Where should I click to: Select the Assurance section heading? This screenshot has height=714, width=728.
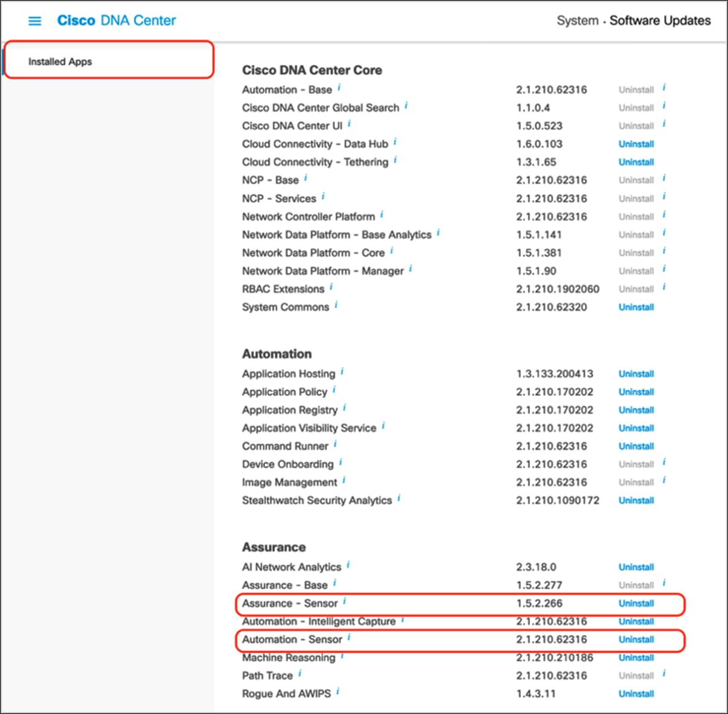tap(274, 547)
